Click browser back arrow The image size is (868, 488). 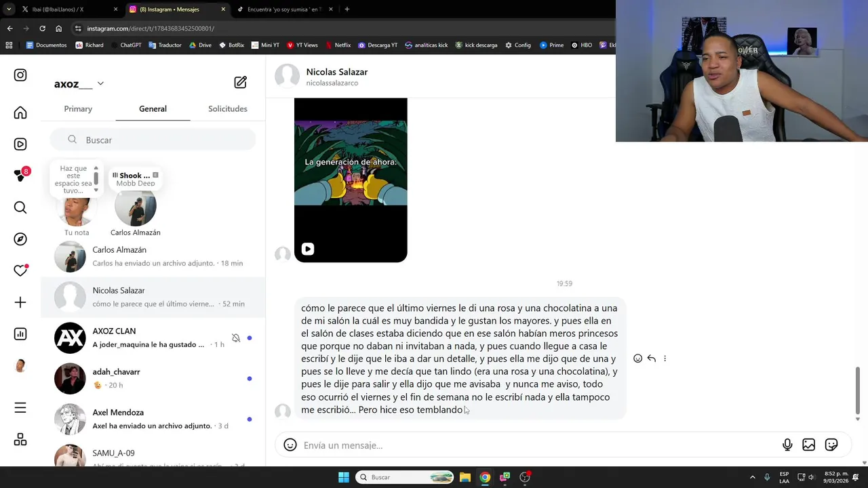[9, 28]
